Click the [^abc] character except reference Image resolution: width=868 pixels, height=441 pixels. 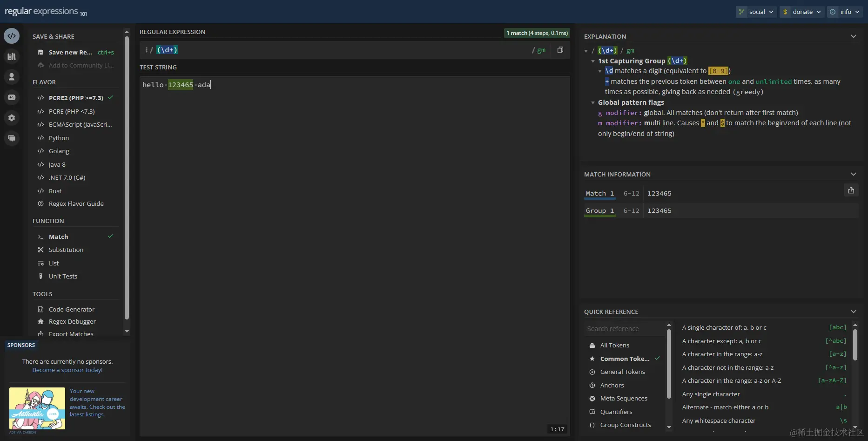pos(764,341)
